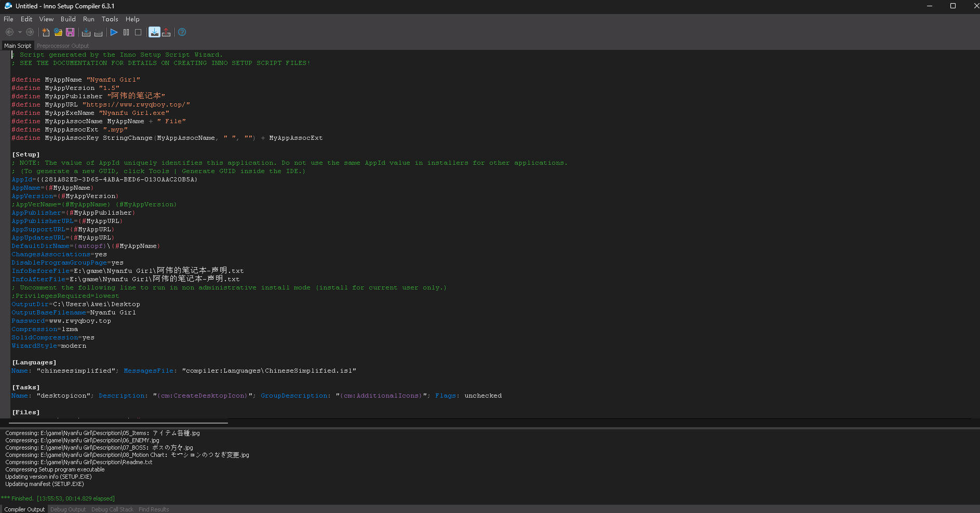
Task: Toggle the Target Setup highlighted download icon
Action: tap(154, 32)
